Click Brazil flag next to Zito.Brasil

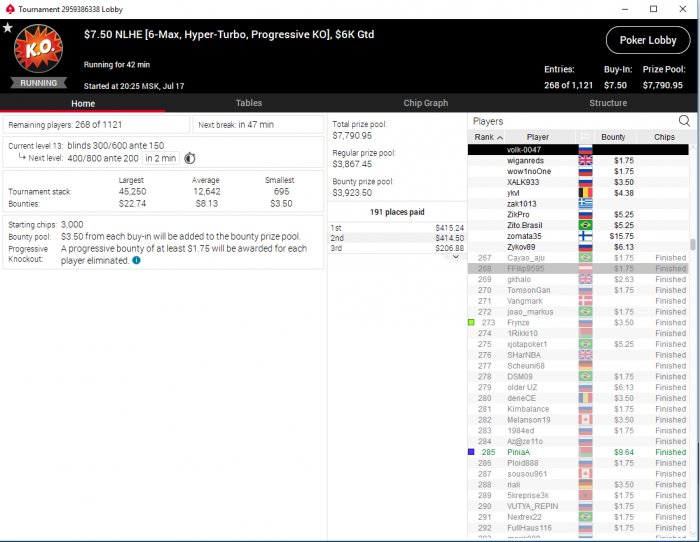point(585,225)
